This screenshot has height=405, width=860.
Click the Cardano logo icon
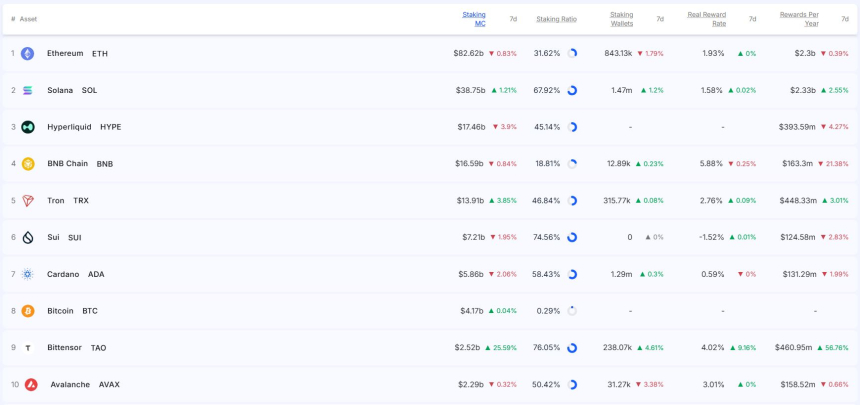28,274
